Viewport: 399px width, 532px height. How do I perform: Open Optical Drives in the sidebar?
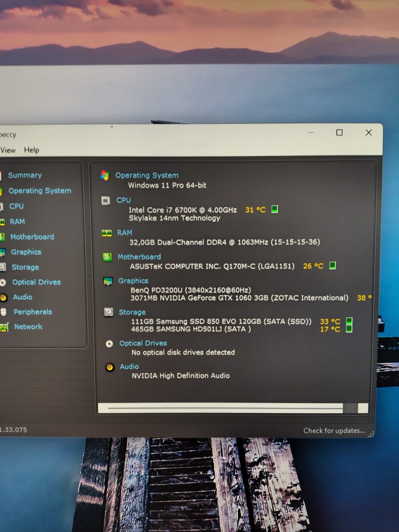click(x=37, y=282)
